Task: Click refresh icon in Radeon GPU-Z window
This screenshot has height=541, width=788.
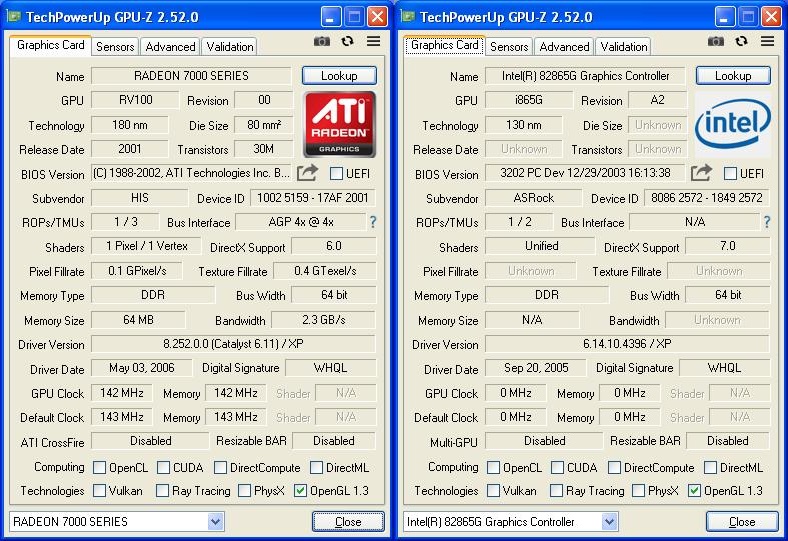Action: [347, 41]
